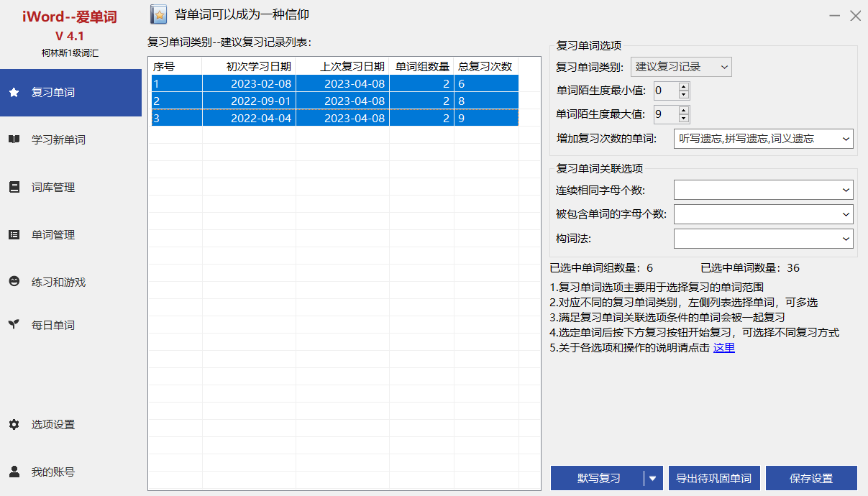This screenshot has height=496, width=868.
Task: Select the row dated 2022-09-01
Action: pos(334,101)
